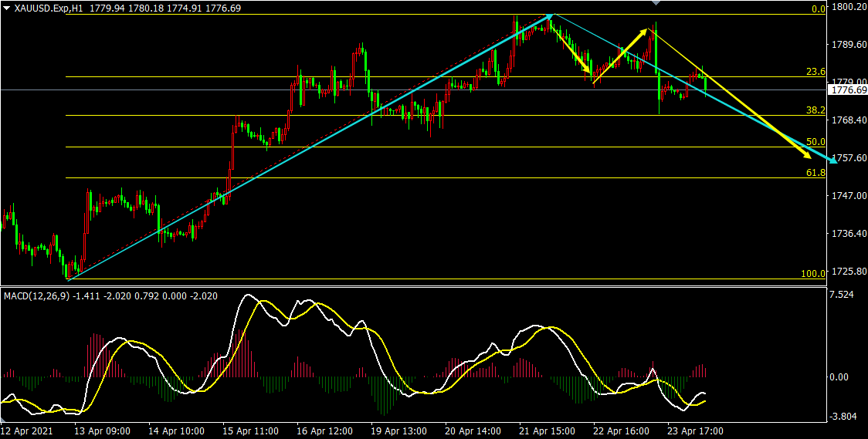Viewport: 868px width, 439px height.
Task: Click the 23 Apr 17:00 time label
Action: click(x=695, y=431)
